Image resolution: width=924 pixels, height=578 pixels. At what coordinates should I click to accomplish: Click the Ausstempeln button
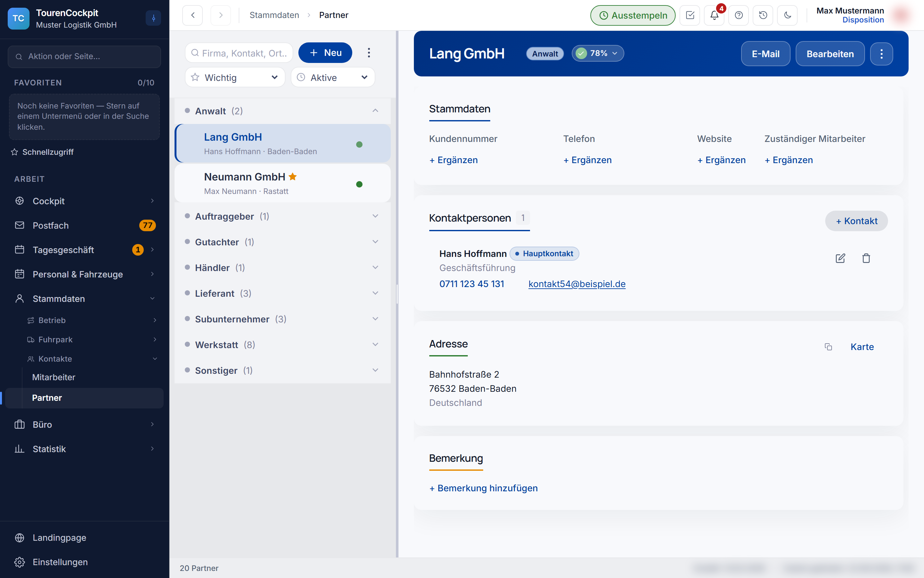(x=633, y=15)
